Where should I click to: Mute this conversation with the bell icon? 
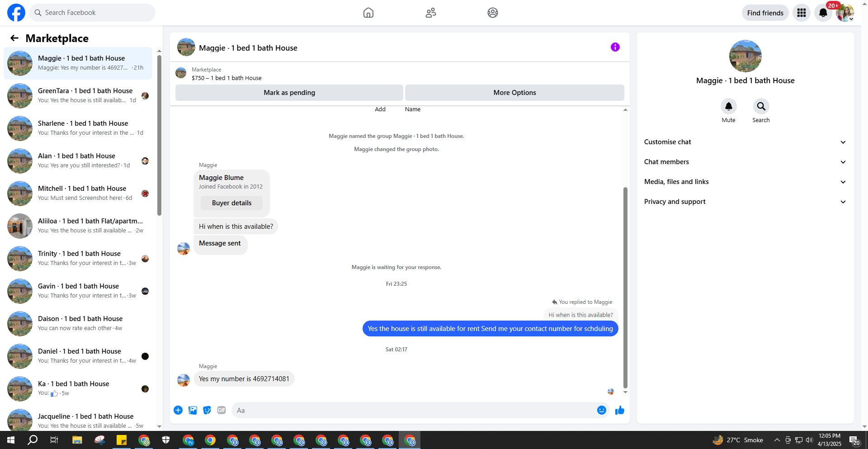click(729, 106)
